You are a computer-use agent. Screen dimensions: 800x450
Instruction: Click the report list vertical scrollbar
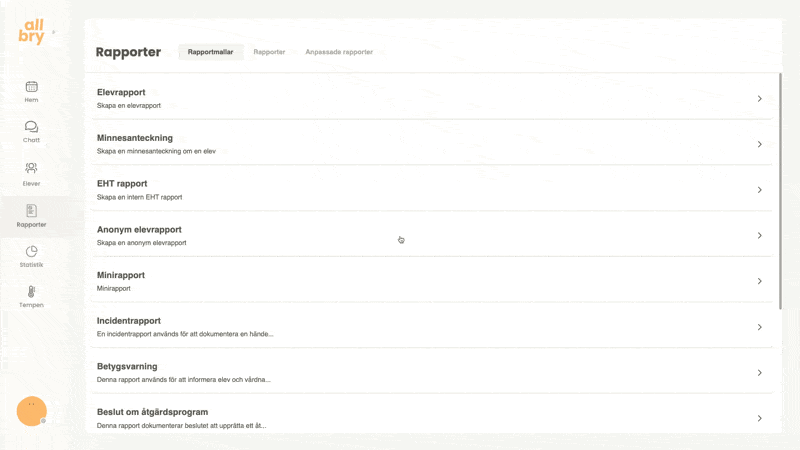pos(780,180)
